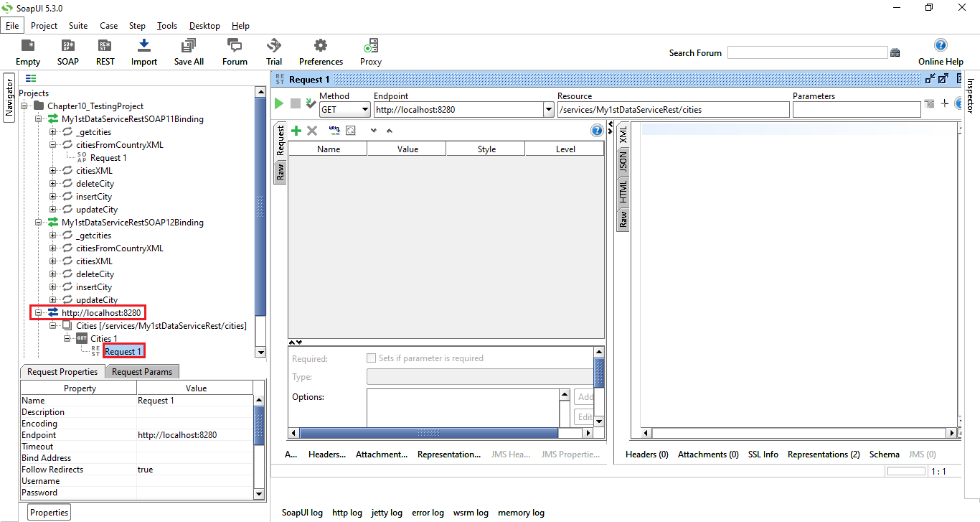Click the gray X remove parameter icon
Viewport: 980px width, 522px height.
click(x=312, y=131)
